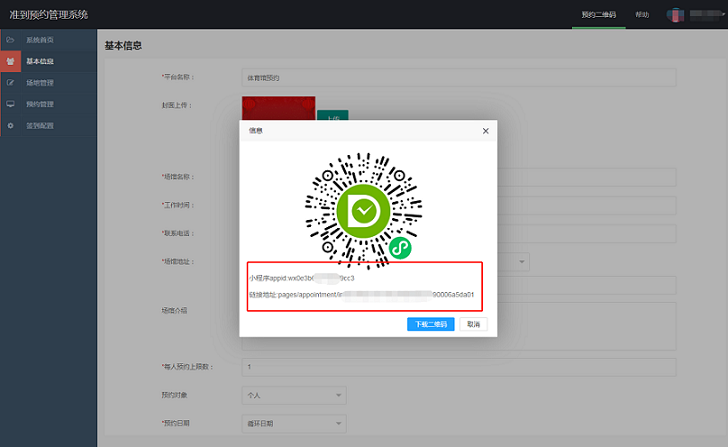Switch to 预约二维码 tab in header
Image resolution: width=728 pixels, height=447 pixels.
coord(598,15)
